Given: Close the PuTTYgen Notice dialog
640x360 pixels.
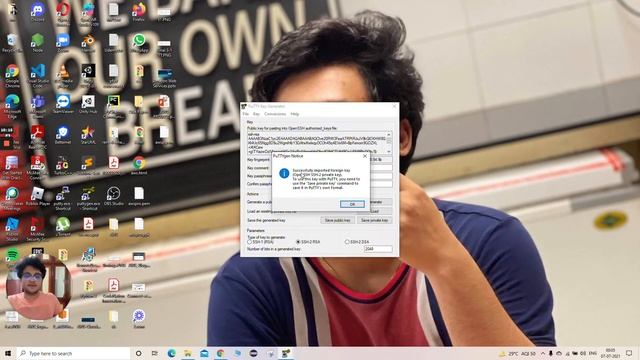Looking at the screenshot, I should (365, 156).
